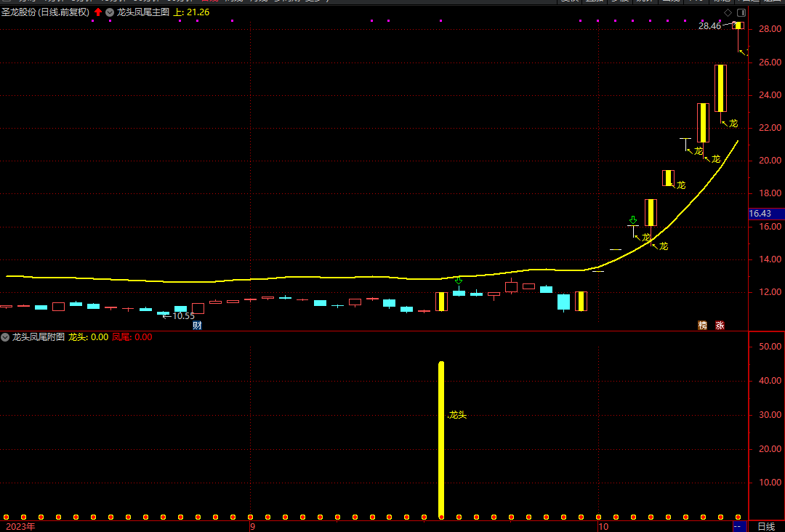Click the 2023年 label on time axis
This screenshot has height=532, width=785.
coord(20,526)
